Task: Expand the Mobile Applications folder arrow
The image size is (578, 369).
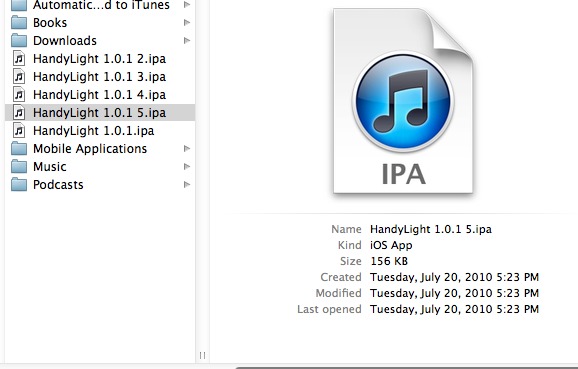Action: 187,149
